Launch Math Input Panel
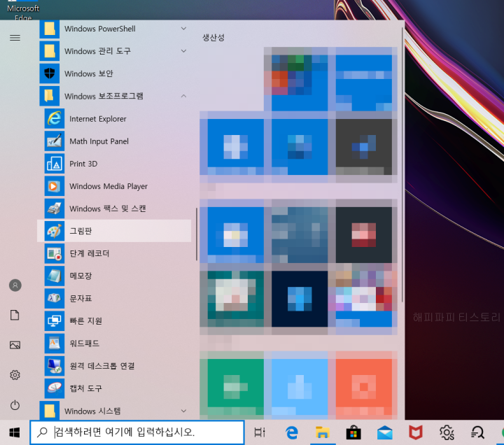Screen dimensions: 504x445 click(x=114, y=141)
